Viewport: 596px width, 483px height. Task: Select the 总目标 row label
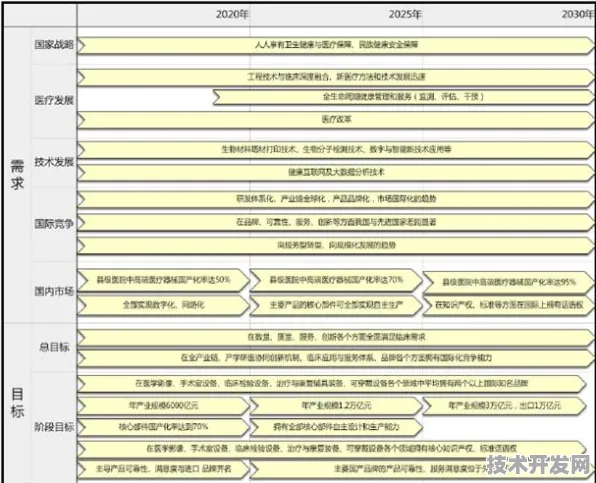click(x=54, y=347)
